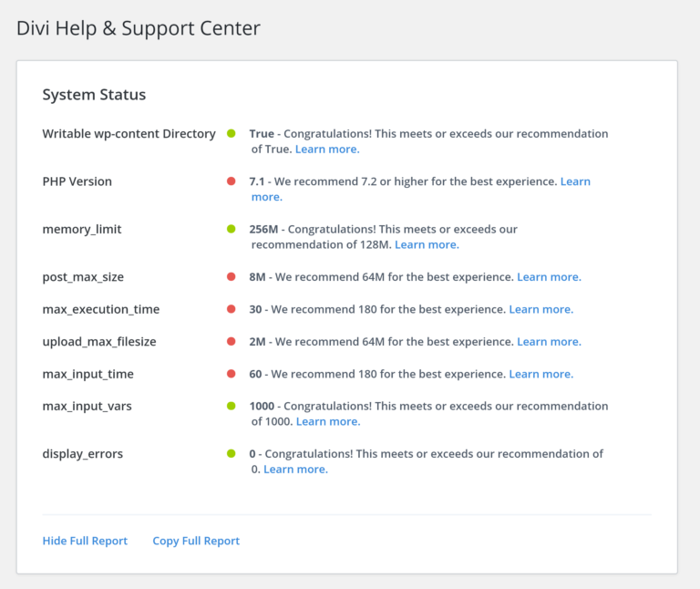Viewport: 700px width, 589px height.
Task: Open Learn more link for max_execution_time
Action: click(540, 309)
